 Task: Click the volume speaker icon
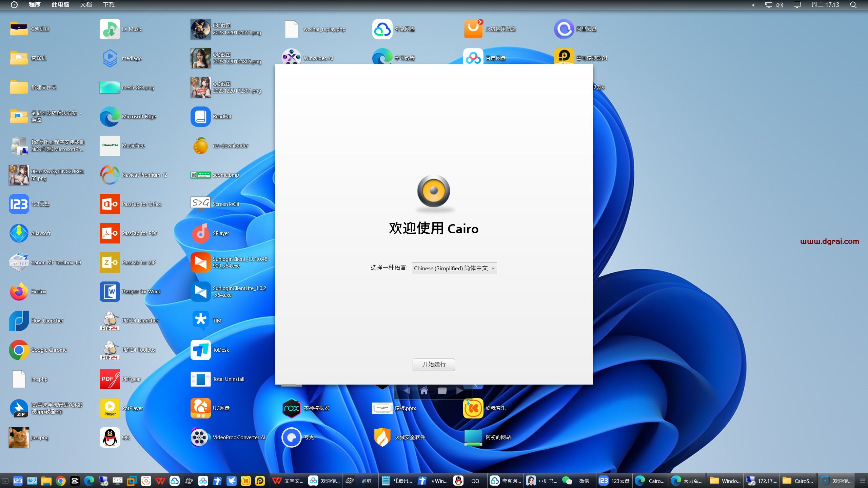(780, 5)
